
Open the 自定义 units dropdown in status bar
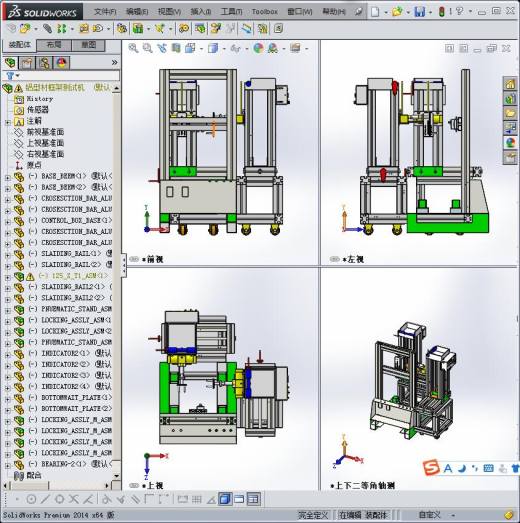[x=453, y=515]
